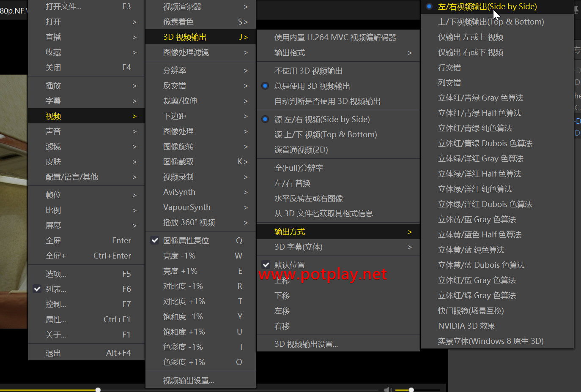Open 视频输出设置...

pyautogui.click(x=200, y=381)
